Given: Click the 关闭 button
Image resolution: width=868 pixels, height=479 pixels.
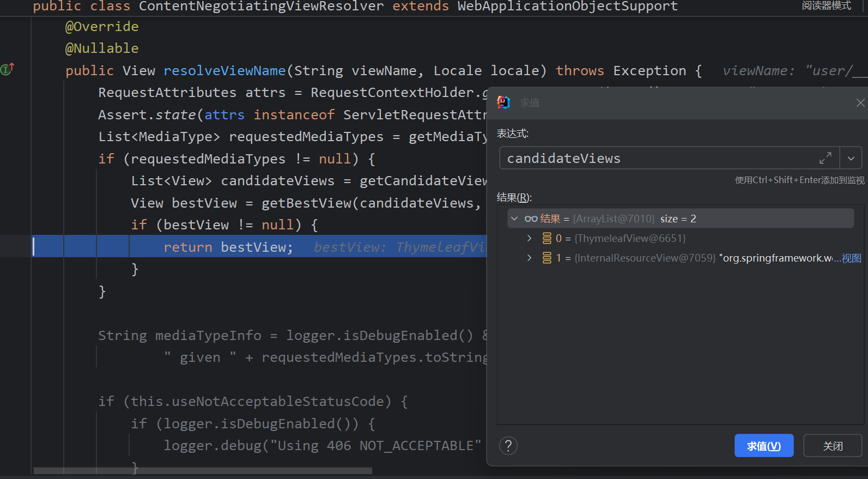Looking at the screenshot, I should coord(833,446).
